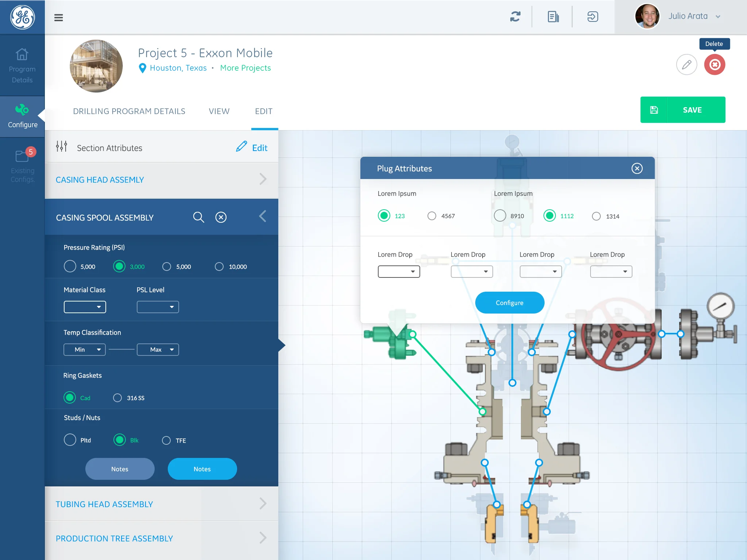Viewport: 747px width, 560px height.
Task: Search within Casing Spool Assembly
Action: point(198,217)
